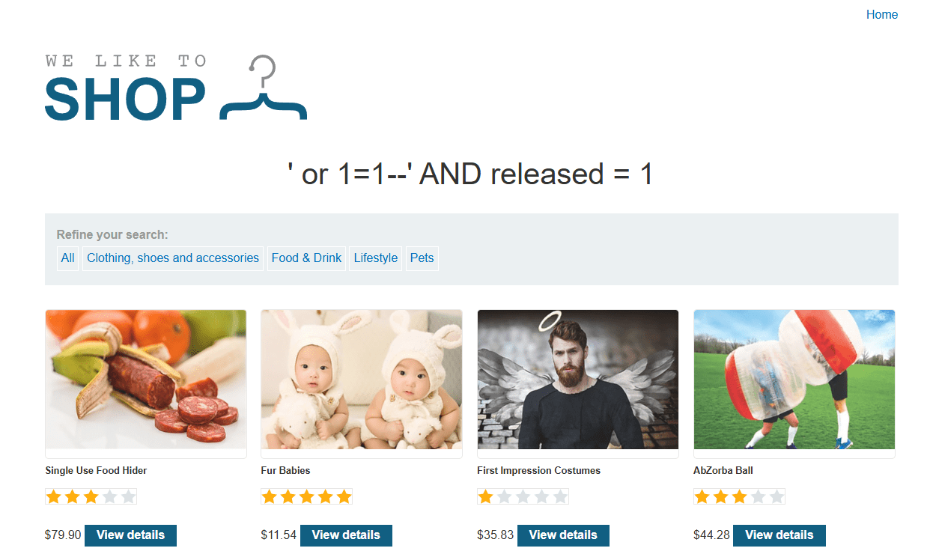Click the We Like To Shop logo

click(x=176, y=87)
